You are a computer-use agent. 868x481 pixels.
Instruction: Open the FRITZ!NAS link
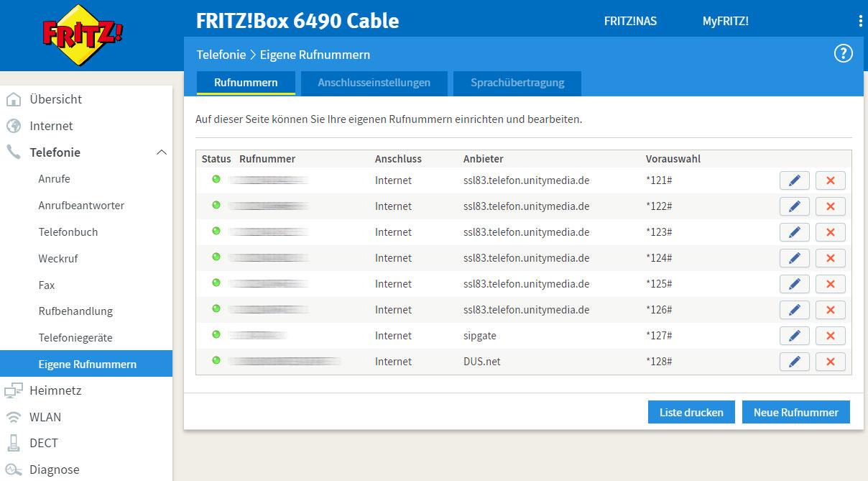pyautogui.click(x=630, y=21)
